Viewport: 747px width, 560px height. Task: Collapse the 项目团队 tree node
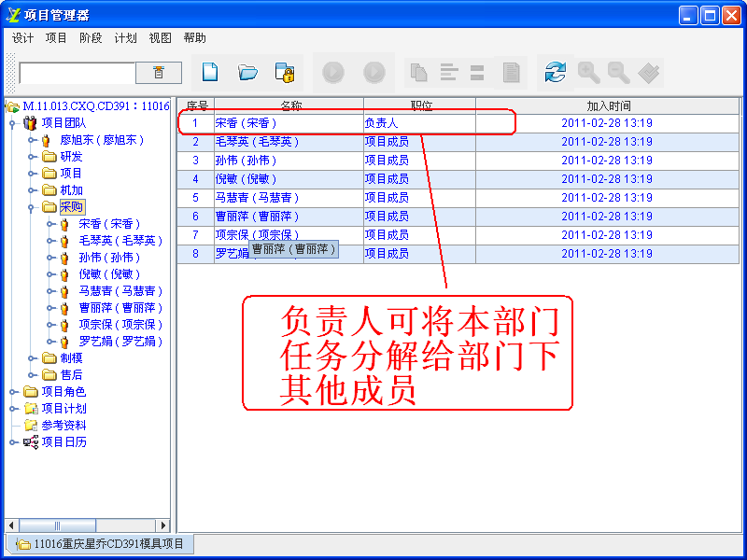13,124
